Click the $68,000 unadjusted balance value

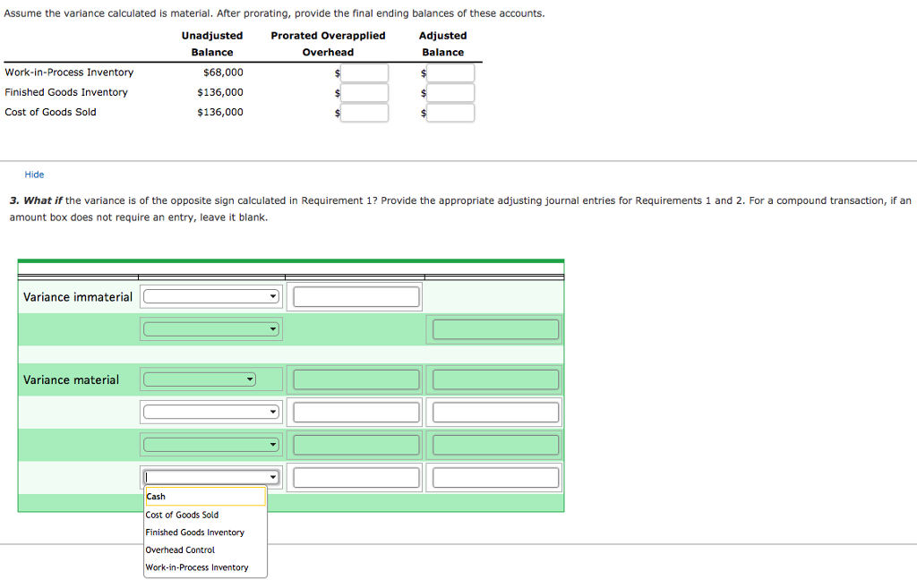223,72
